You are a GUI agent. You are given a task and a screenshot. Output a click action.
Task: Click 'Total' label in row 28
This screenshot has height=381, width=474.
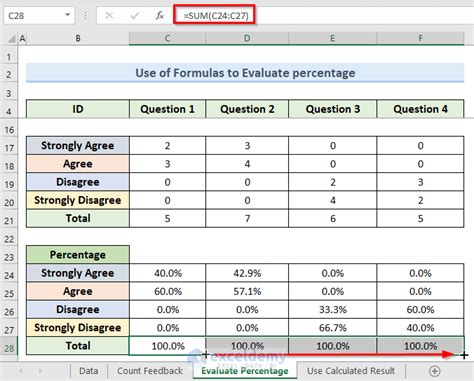point(78,346)
